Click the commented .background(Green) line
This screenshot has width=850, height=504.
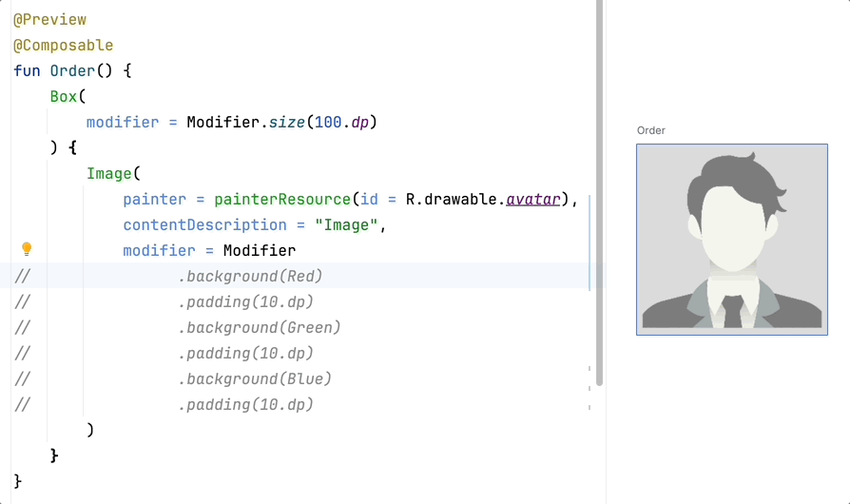click(259, 327)
